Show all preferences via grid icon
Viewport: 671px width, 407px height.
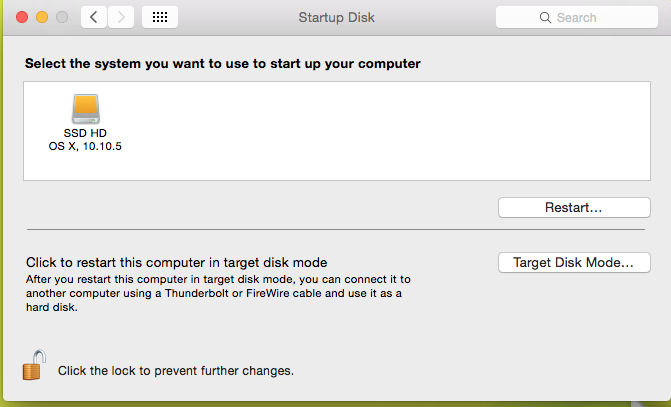click(160, 17)
